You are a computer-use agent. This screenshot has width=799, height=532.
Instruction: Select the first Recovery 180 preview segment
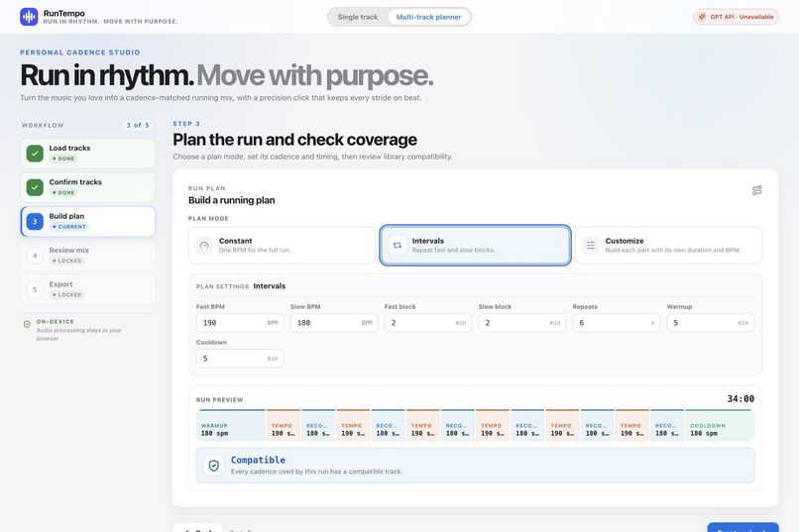pyautogui.click(x=318, y=425)
